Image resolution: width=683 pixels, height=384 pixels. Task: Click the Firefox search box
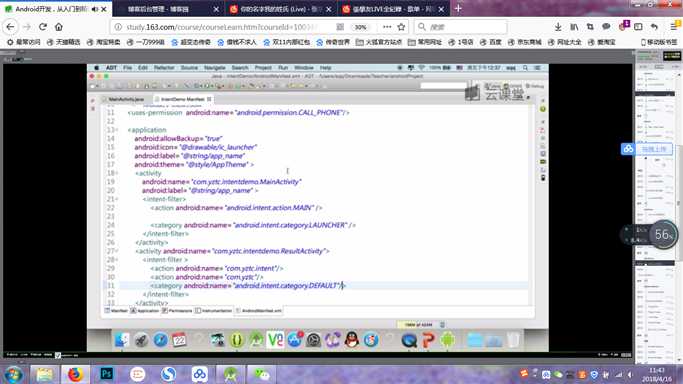[x=460, y=27]
